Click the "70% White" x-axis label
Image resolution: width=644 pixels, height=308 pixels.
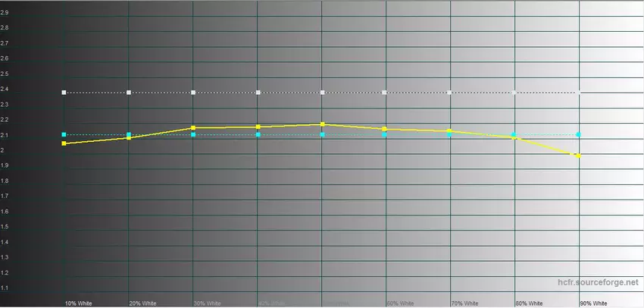tap(465, 303)
